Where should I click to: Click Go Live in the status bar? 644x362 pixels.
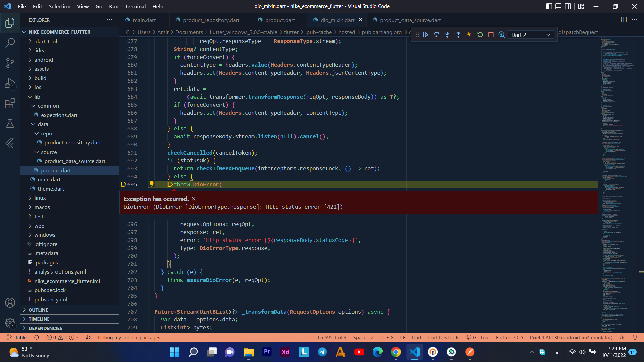[478, 338]
